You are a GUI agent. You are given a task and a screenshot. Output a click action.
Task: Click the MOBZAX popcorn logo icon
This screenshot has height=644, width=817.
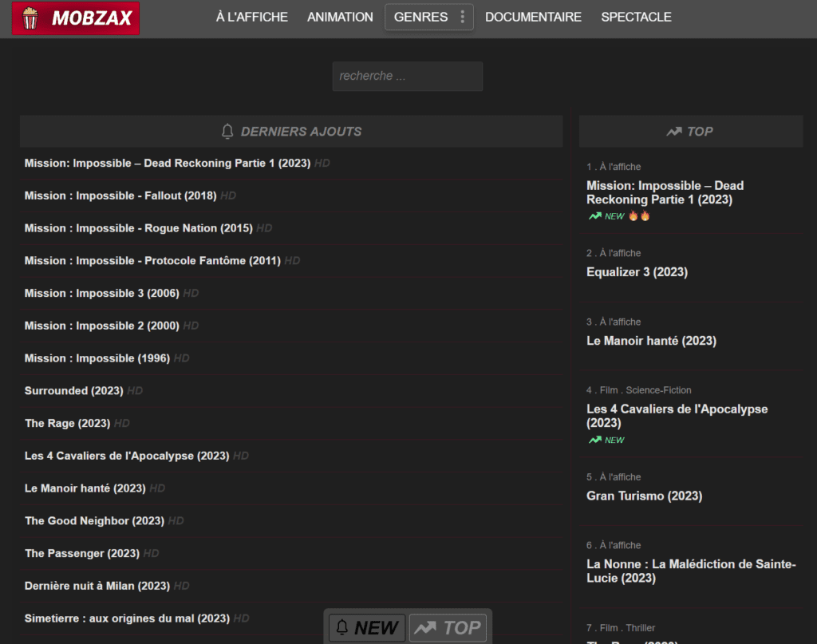point(30,18)
